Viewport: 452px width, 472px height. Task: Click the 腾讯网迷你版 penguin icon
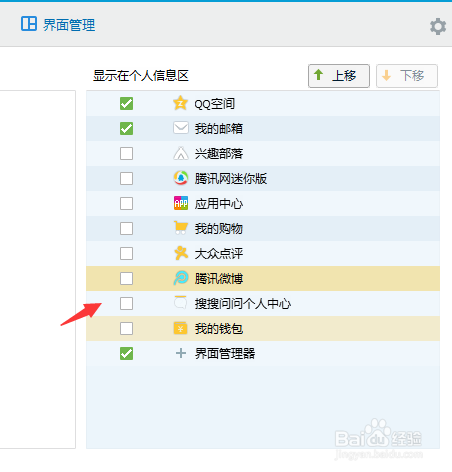pyautogui.click(x=181, y=178)
